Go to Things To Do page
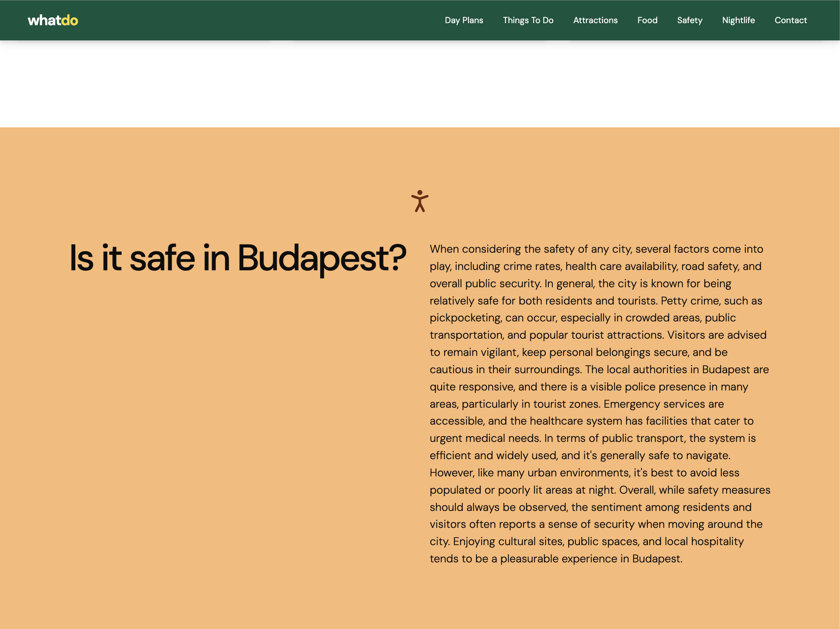The height and width of the screenshot is (629, 840). (528, 20)
